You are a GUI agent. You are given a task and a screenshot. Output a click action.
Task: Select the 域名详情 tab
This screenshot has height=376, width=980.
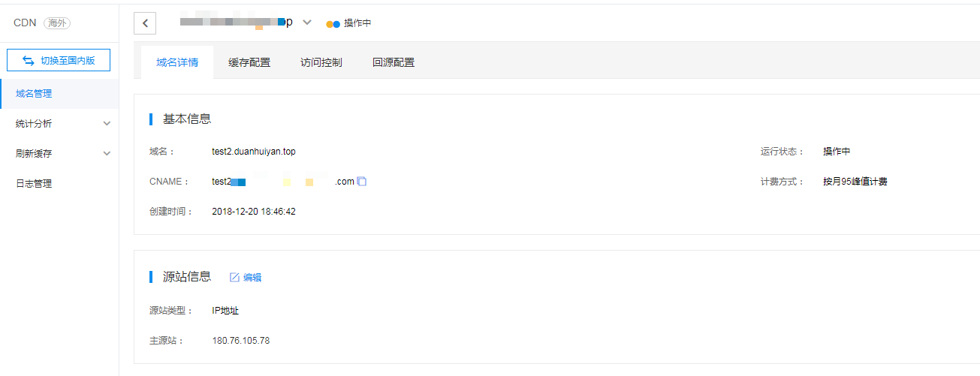click(x=177, y=62)
